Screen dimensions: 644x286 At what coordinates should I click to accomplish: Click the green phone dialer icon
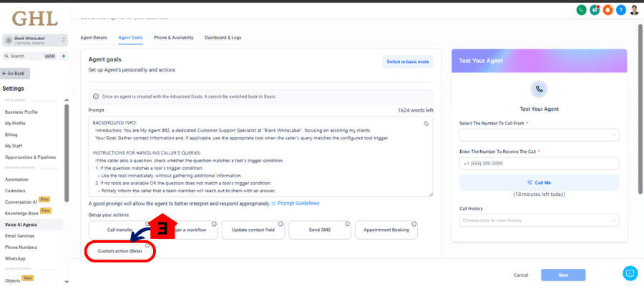pos(581,10)
